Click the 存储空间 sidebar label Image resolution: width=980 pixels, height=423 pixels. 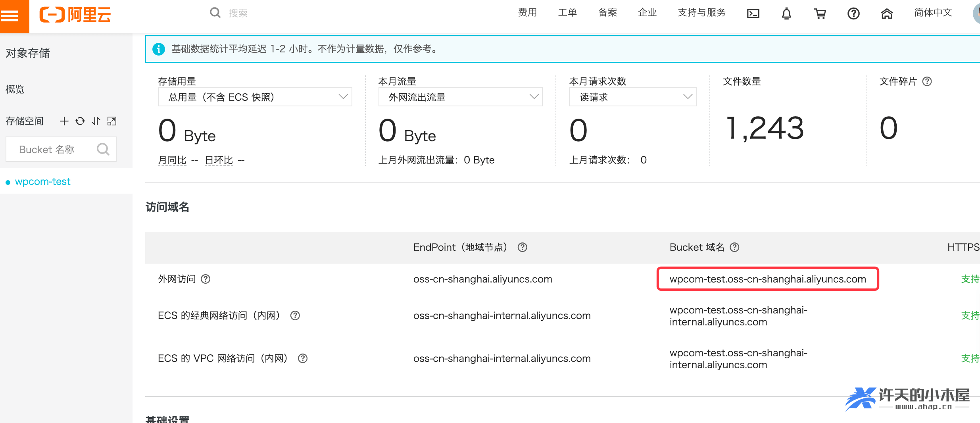point(25,121)
